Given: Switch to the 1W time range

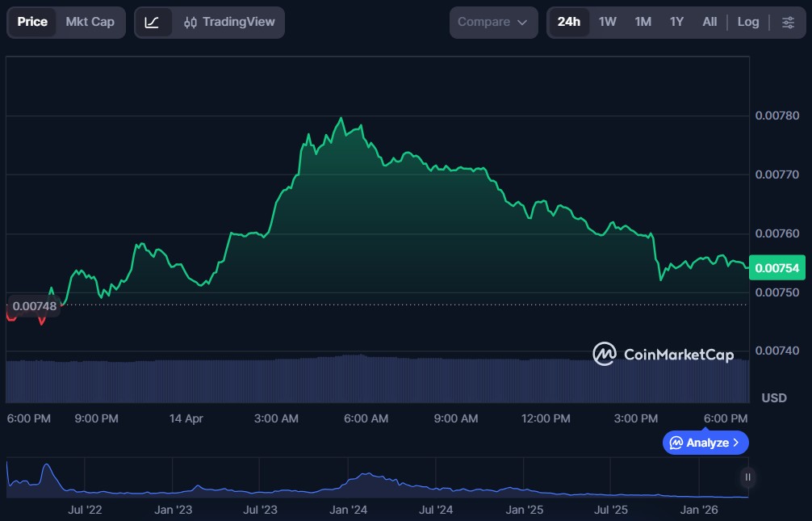Looking at the screenshot, I should (607, 22).
